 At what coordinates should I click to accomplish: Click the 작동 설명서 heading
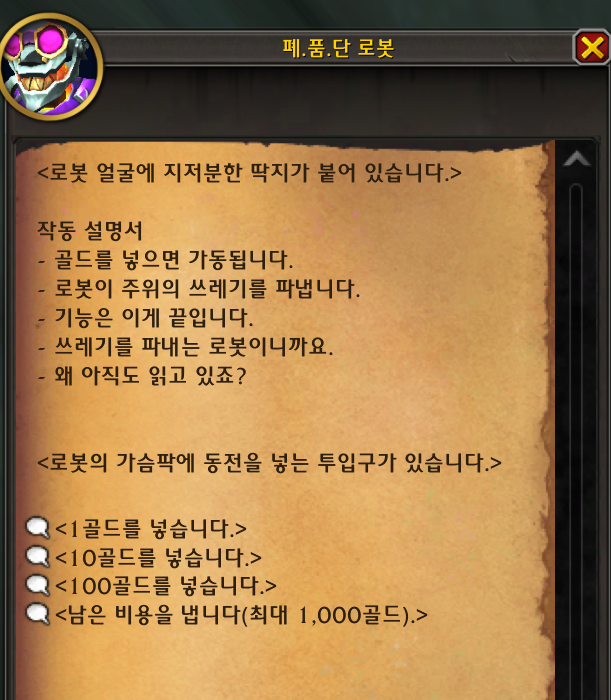(89, 231)
